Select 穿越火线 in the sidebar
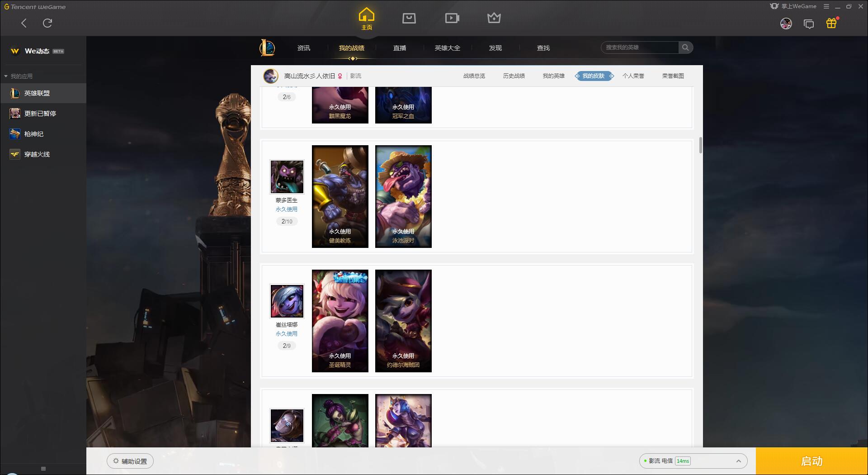Screen dimensions: 868x475 tap(43, 154)
